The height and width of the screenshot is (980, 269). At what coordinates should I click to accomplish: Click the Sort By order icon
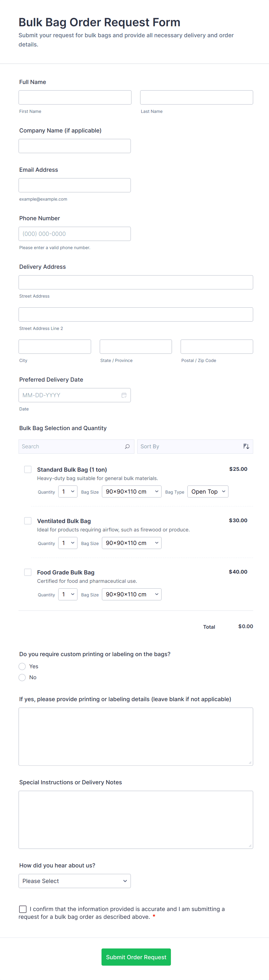[246, 446]
